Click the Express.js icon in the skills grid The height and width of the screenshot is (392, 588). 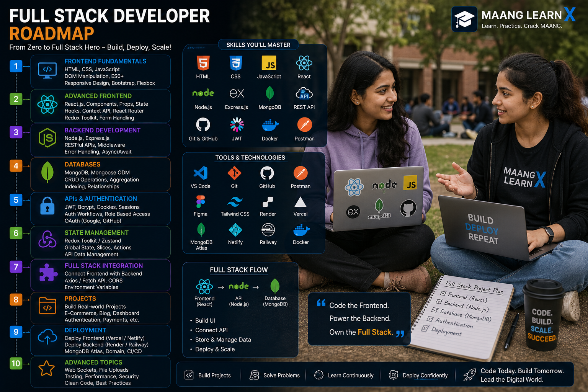tap(237, 93)
